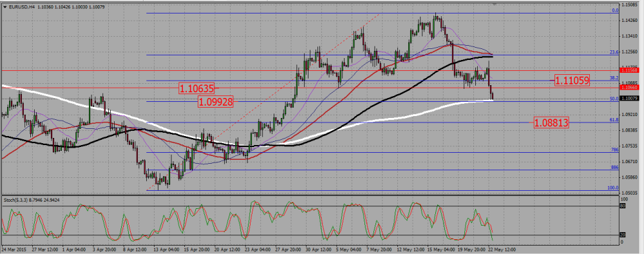Click the 1.05860 price scale value
The width and height of the screenshot is (644, 254).
pos(630,177)
